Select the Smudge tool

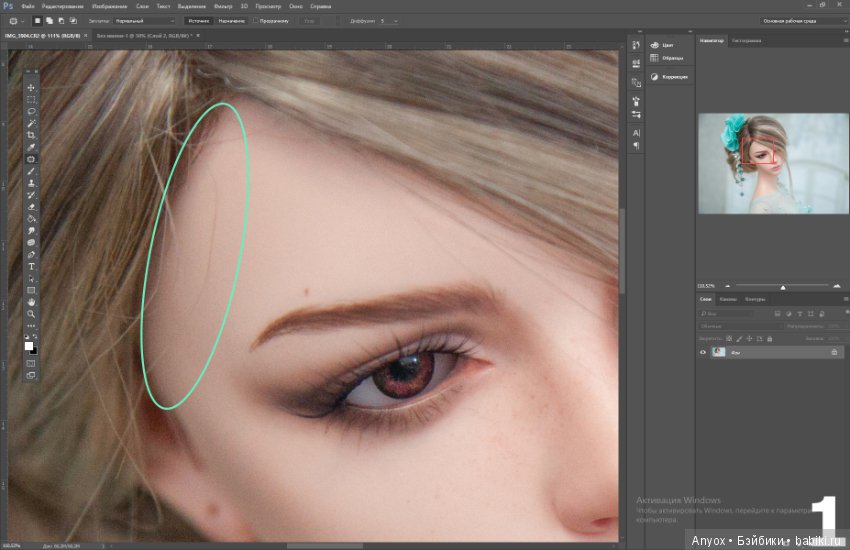click(31, 231)
